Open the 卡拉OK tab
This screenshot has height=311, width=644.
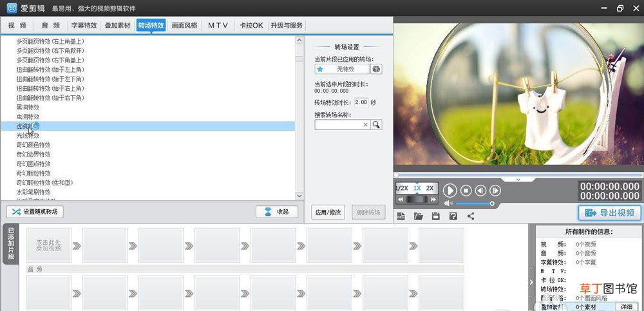(x=251, y=25)
